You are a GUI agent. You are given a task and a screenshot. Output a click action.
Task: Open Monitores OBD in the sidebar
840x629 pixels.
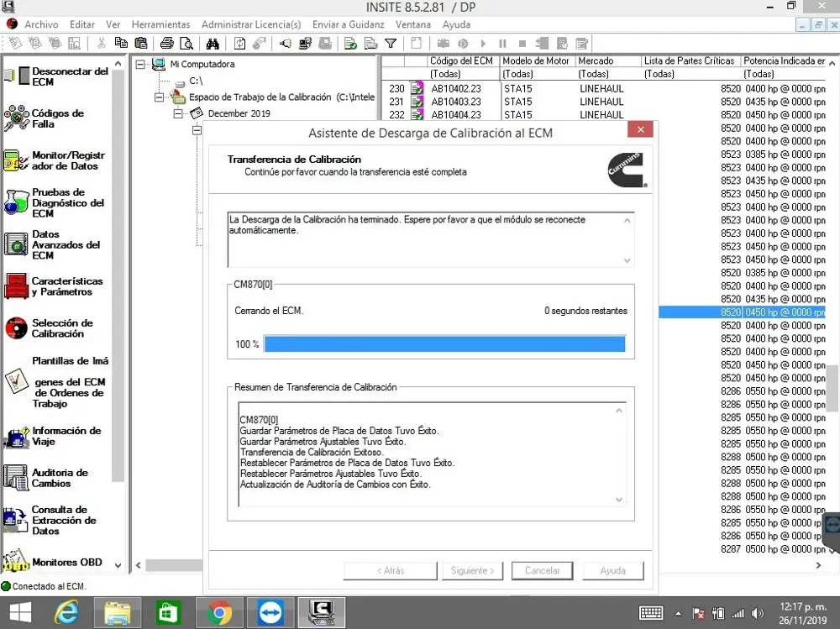tap(53, 562)
